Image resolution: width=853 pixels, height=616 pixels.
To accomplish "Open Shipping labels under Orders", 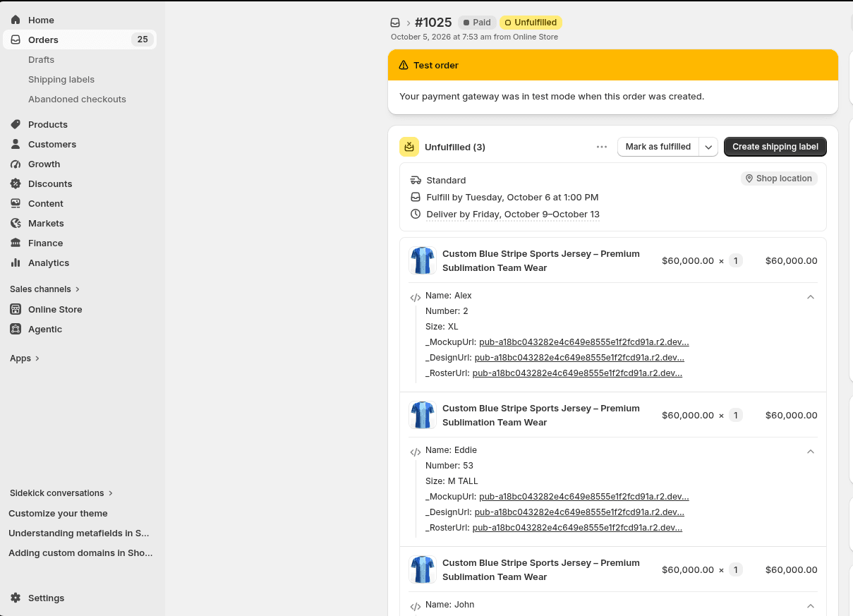I will (61, 80).
